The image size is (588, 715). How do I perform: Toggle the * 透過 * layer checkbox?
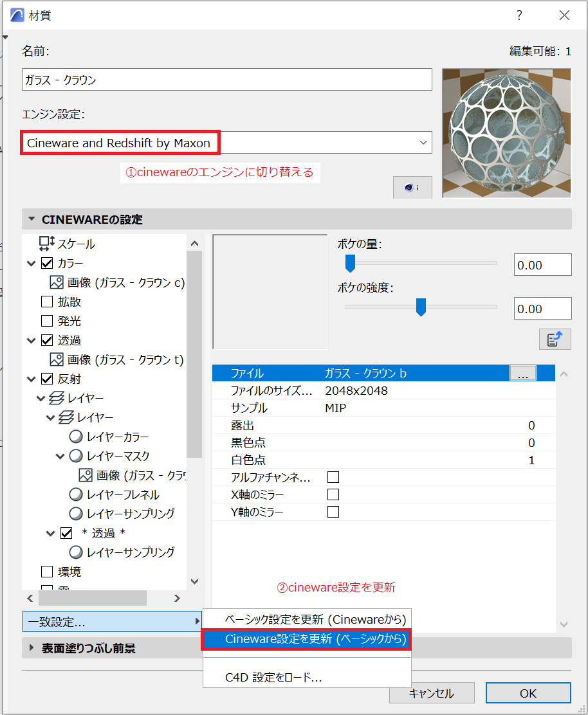(66, 533)
